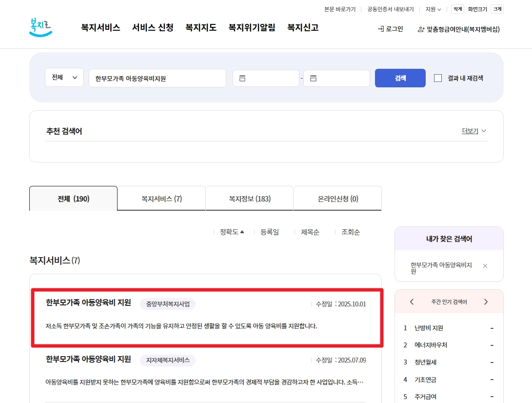The image size is (532, 403).
Task: Click inside the search keyword input field
Action: tap(157, 78)
